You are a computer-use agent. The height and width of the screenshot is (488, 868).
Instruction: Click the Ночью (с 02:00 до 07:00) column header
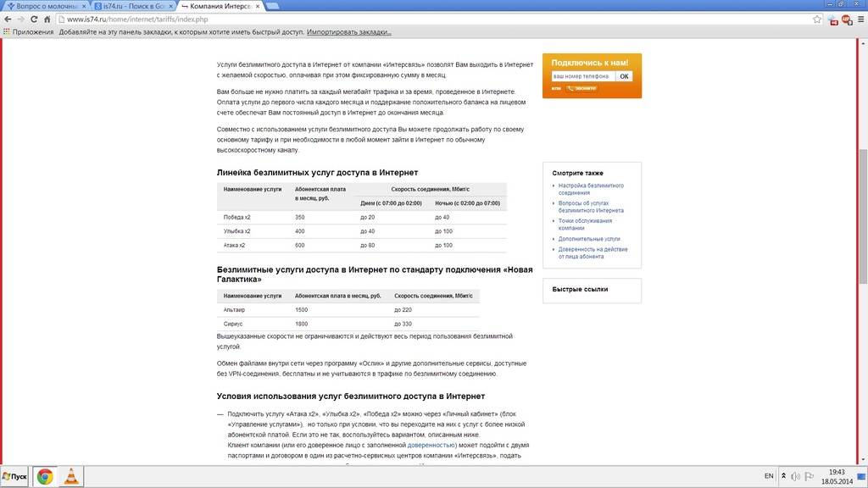467,203
